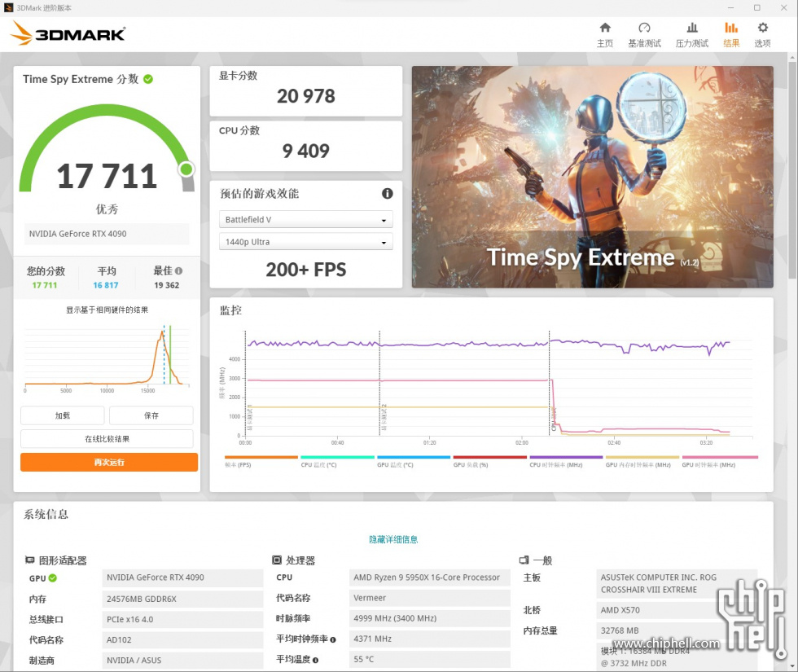
Task: Click the 代码名称 value AD102
Action: 182,640
